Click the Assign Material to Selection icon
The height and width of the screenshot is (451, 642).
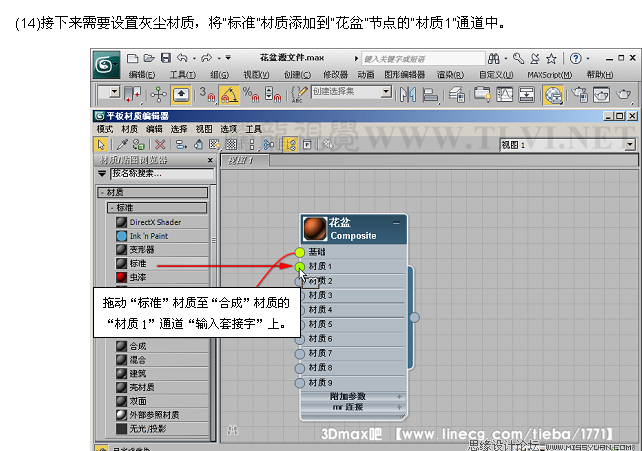pyautogui.click(x=138, y=144)
